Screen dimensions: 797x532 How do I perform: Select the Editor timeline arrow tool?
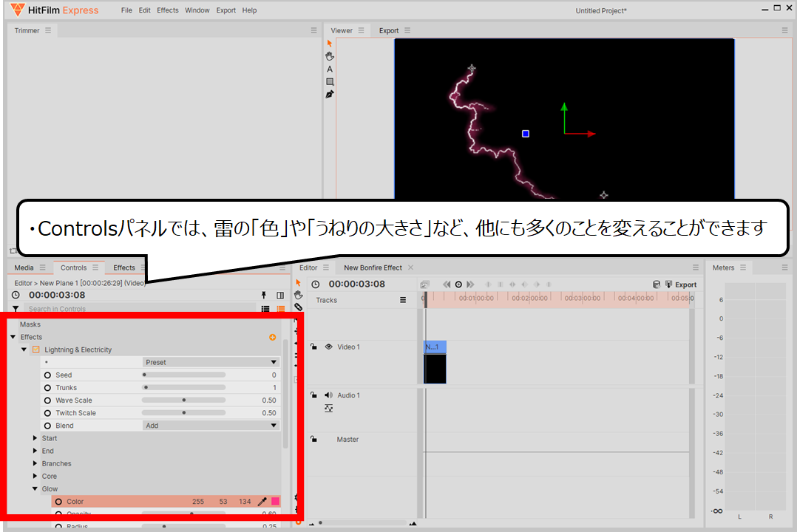pyautogui.click(x=299, y=283)
